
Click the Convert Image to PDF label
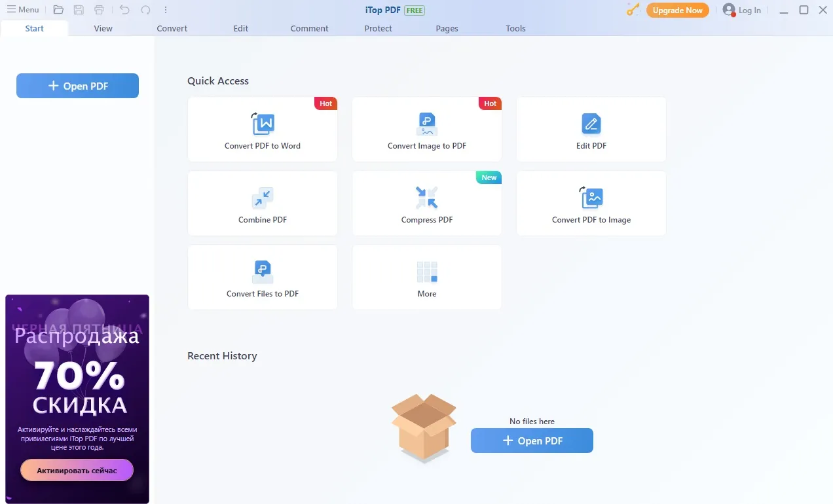click(x=427, y=146)
